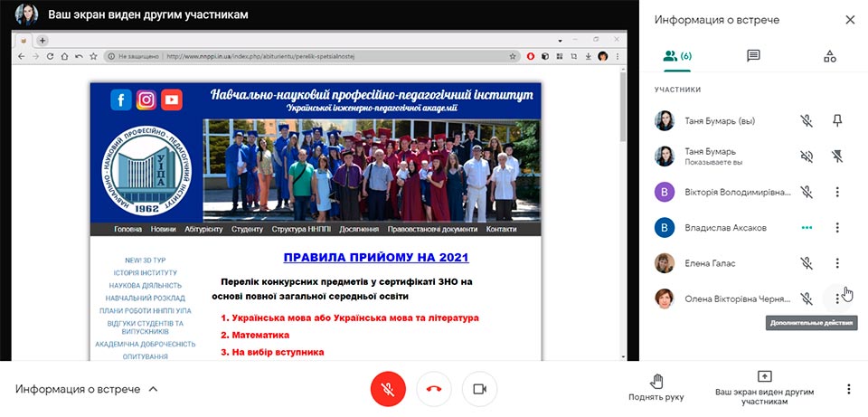Open more actions for Елена Галас
This screenshot has width=868, height=417.
[x=837, y=263]
